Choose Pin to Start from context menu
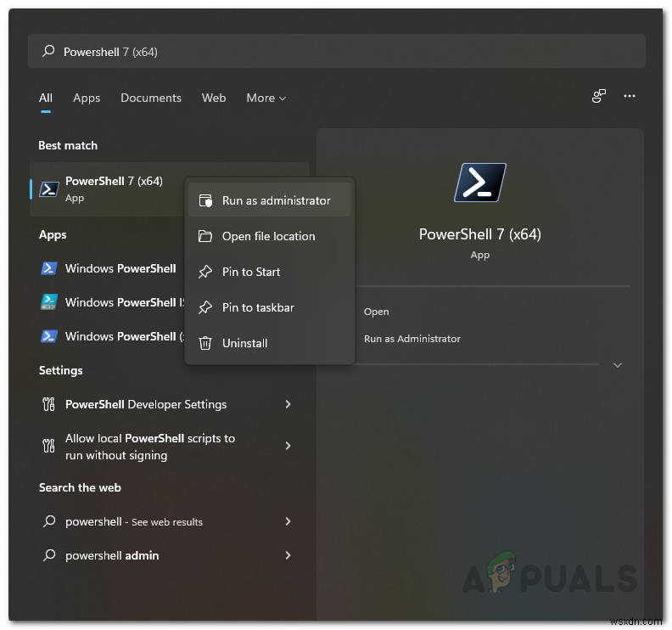 (x=270, y=272)
